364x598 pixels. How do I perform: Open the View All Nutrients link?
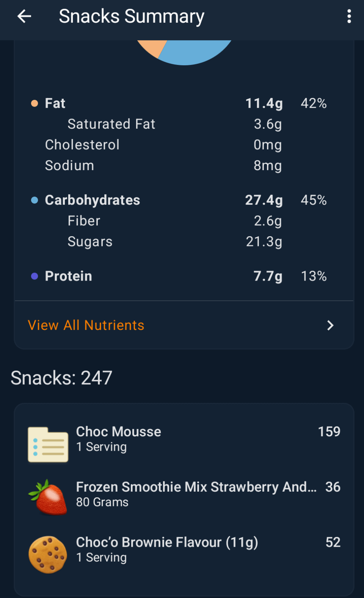click(86, 325)
